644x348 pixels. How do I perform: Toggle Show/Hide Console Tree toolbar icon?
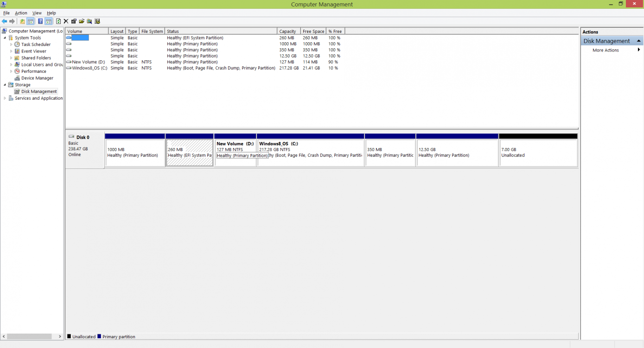point(31,21)
